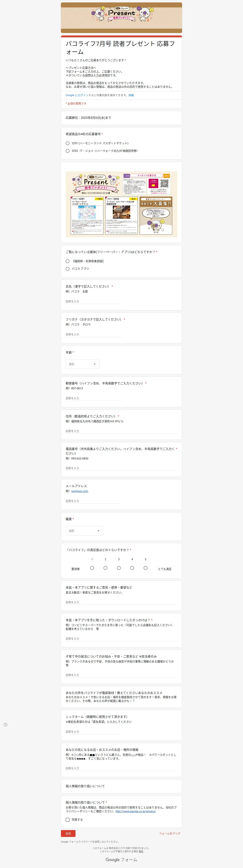Click the きっかけ answer field

[121, 638]
